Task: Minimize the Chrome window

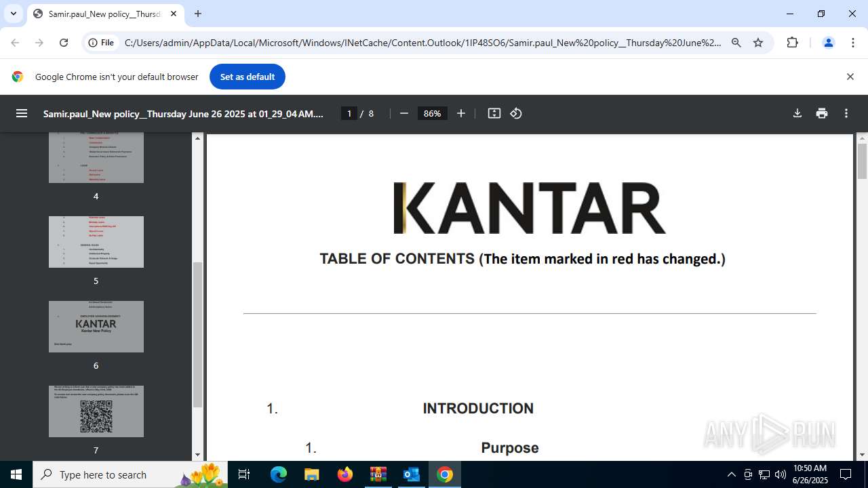Action: (790, 14)
